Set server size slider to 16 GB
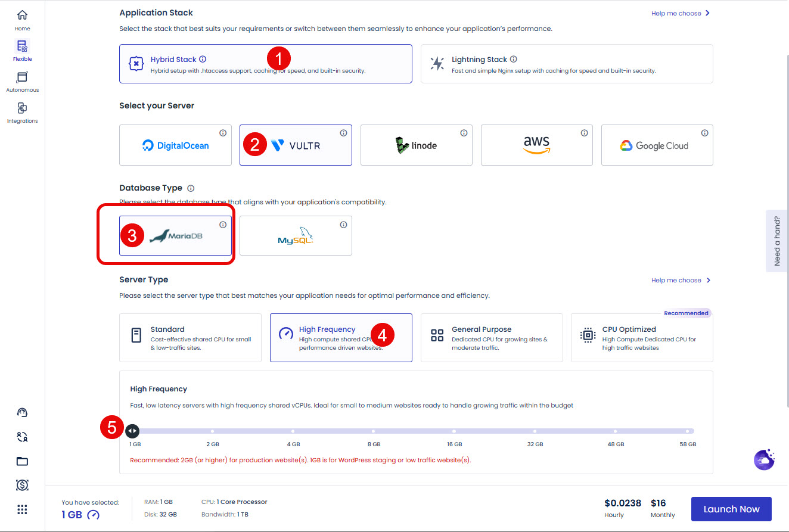Viewport: 789px width, 532px height. click(453, 431)
